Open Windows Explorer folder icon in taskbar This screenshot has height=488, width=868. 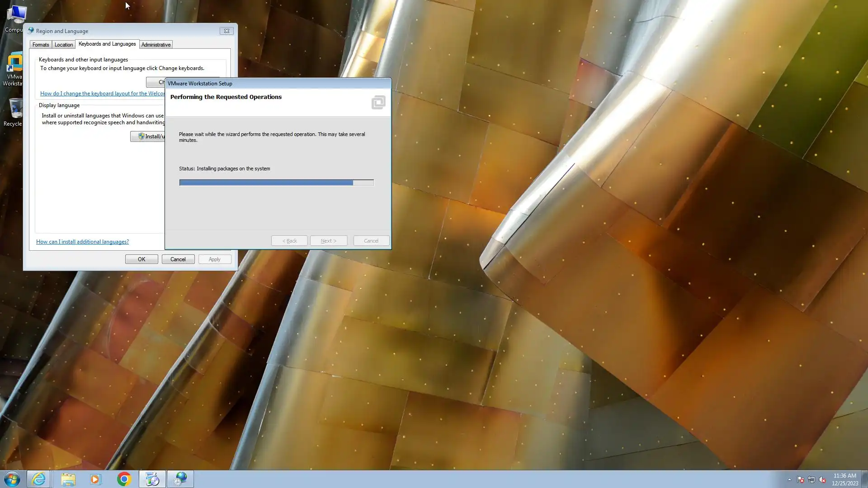click(68, 479)
